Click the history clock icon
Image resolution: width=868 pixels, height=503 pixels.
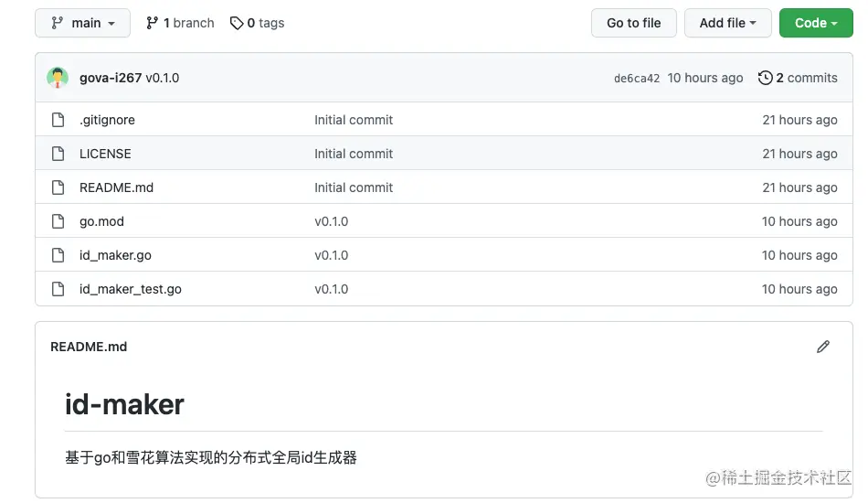point(765,78)
